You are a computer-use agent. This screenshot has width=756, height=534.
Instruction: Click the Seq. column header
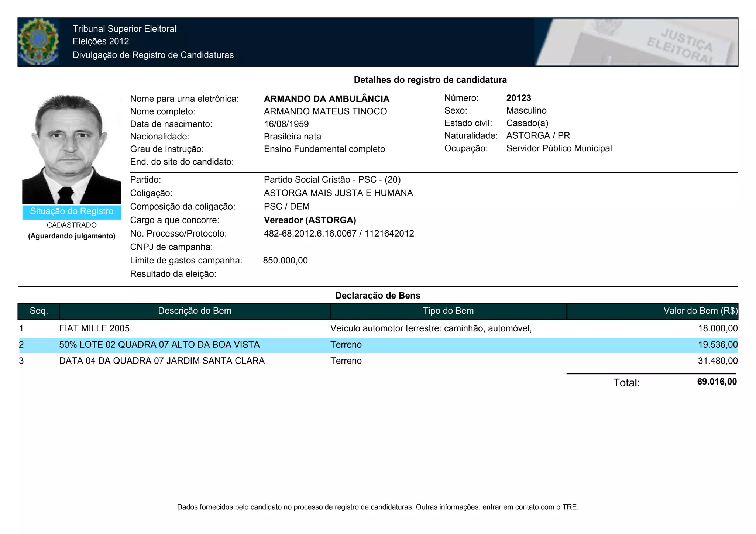pos(39,311)
